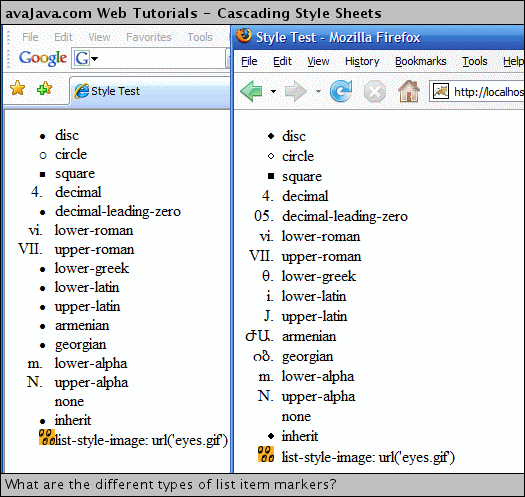Open the Back button history dropdown arrow
The image size is (525, 497).
(x=273, y=91)
